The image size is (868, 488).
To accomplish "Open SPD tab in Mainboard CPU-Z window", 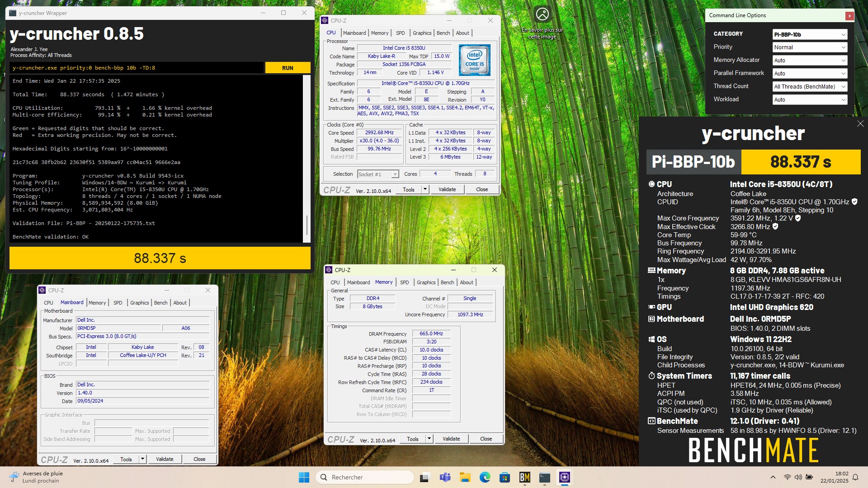I will point(118,303).
